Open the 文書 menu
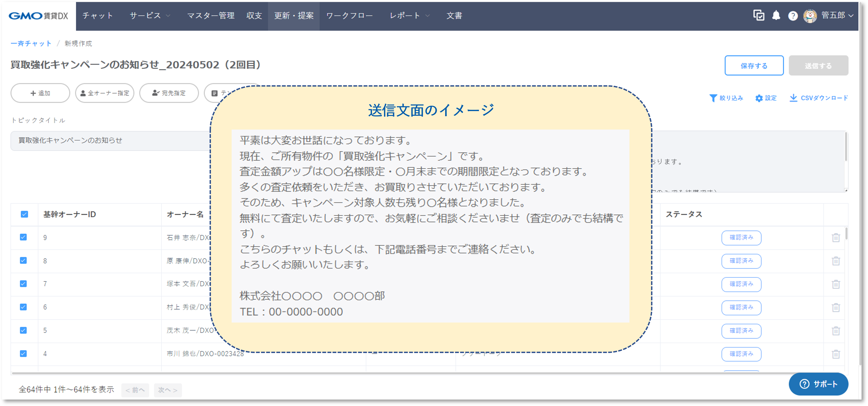868x406 pixels. coord(455,16)
